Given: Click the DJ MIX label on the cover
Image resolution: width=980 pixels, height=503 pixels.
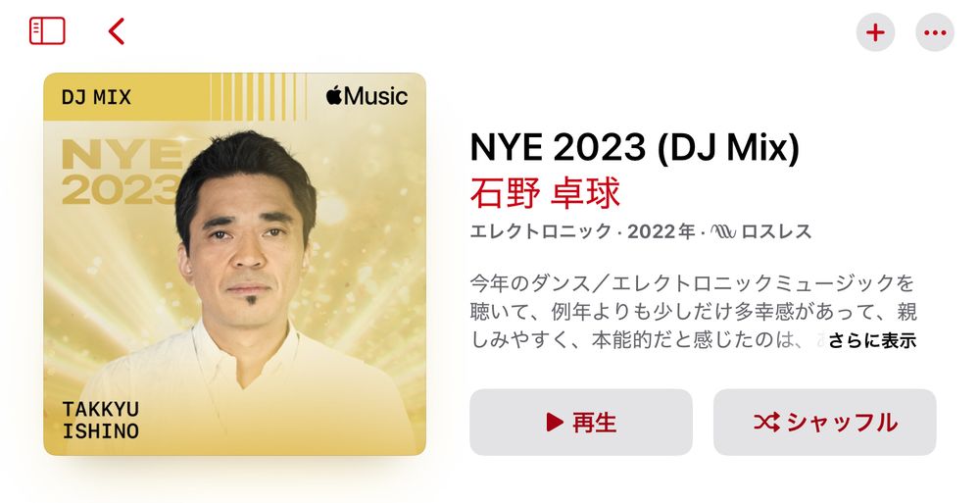Looking at the screenshot, I should pos(96,97).
